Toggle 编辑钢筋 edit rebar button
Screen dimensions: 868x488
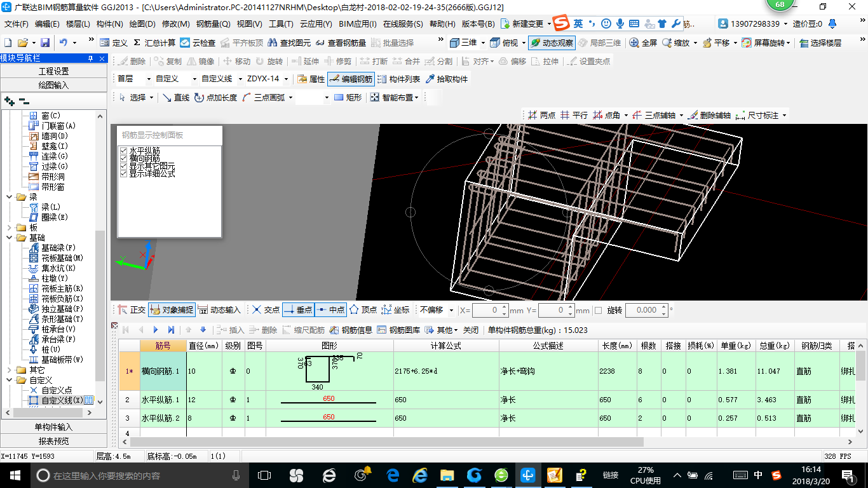(x=351, y=79)
